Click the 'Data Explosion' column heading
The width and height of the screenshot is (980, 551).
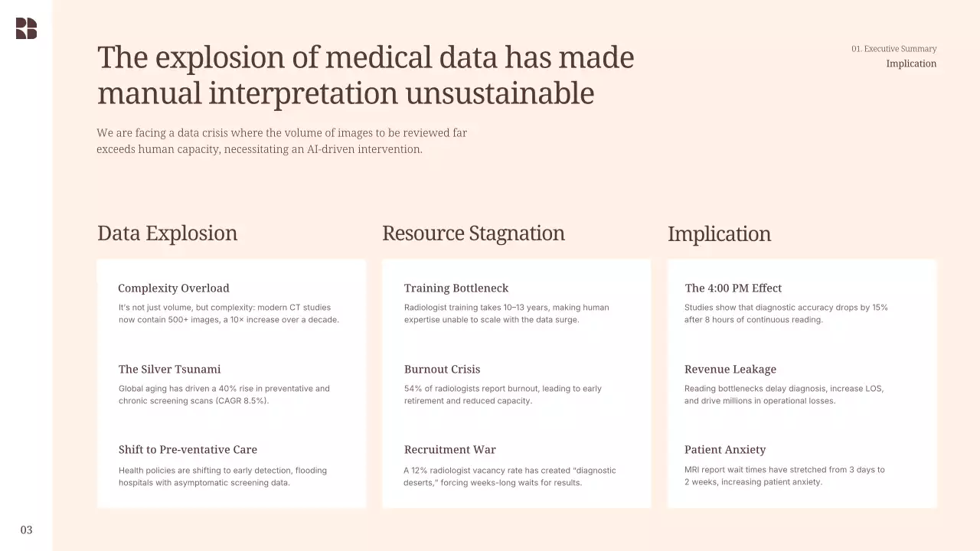tap(167, 233)
